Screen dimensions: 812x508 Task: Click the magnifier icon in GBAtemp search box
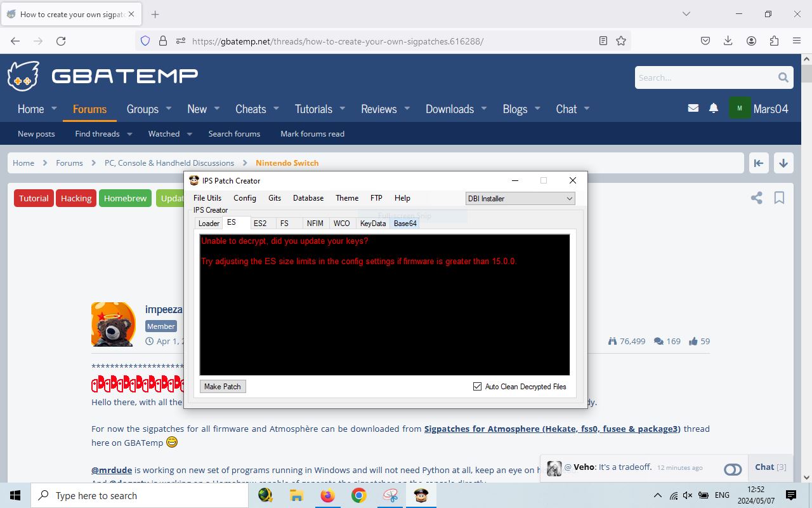[x=783, y=77]
